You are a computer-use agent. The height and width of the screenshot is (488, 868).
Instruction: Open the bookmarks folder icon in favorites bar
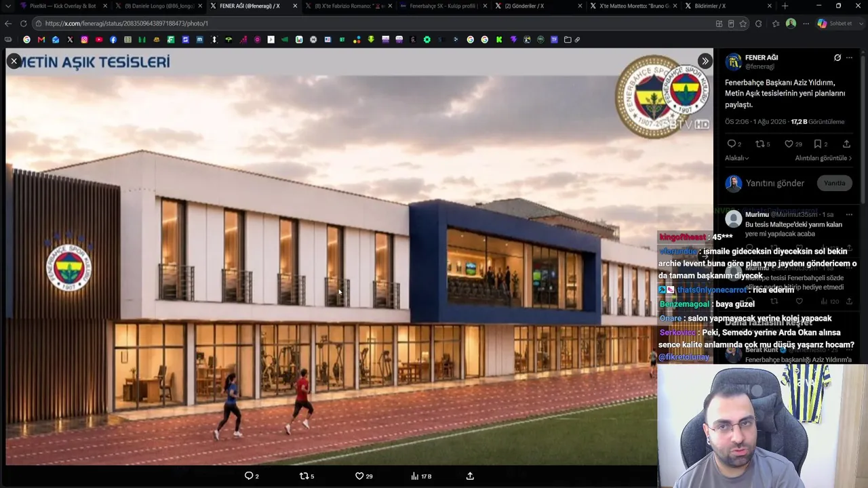click(x=568, y=39)
